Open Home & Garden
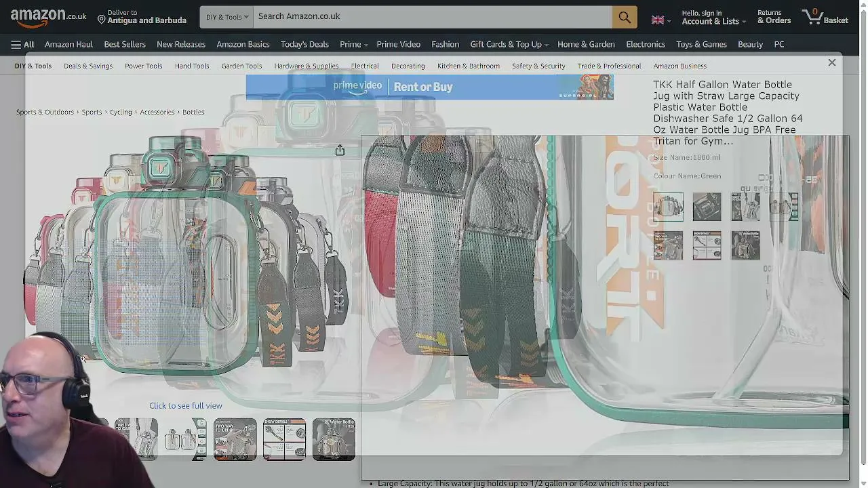This screenshot has height=488, width=868. click(586, 45)
